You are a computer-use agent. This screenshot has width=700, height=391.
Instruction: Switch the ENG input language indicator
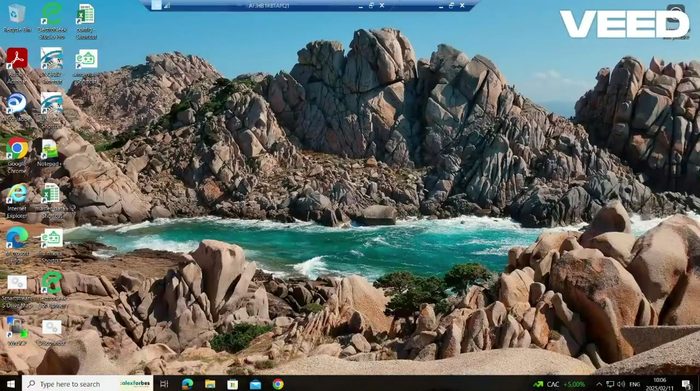click(x=634, y=384)
